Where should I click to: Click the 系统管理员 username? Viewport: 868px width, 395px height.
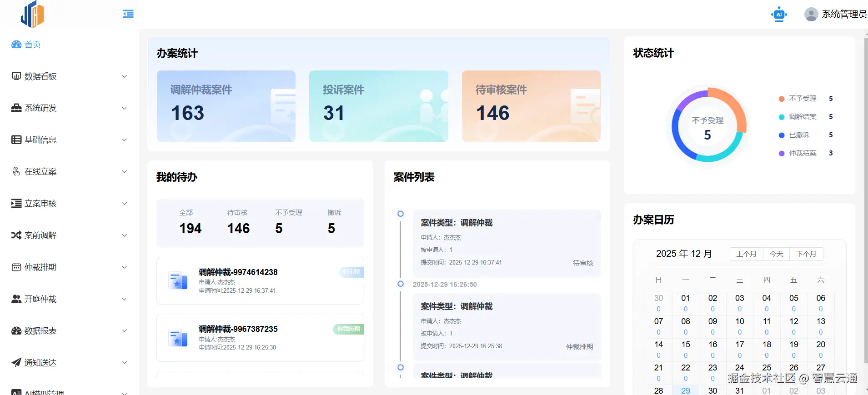click(844, 14)
